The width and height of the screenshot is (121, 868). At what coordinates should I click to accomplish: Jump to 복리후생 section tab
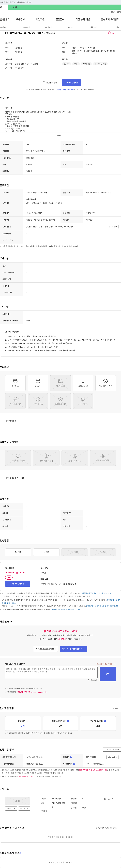[71, 27]
